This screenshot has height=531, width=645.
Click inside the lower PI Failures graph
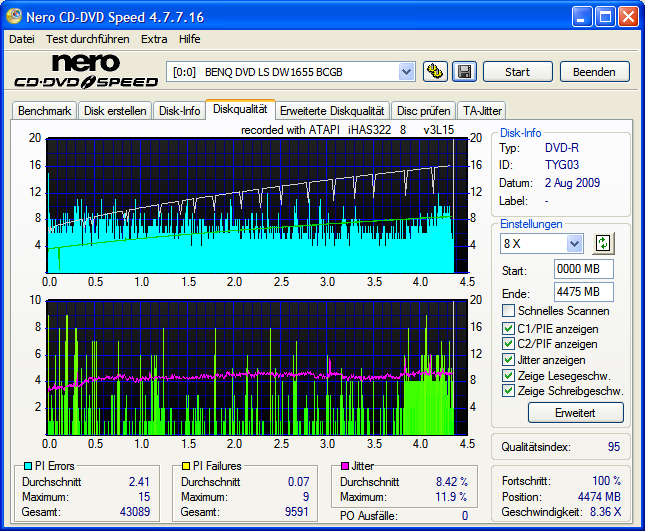(x=257, y=367)
